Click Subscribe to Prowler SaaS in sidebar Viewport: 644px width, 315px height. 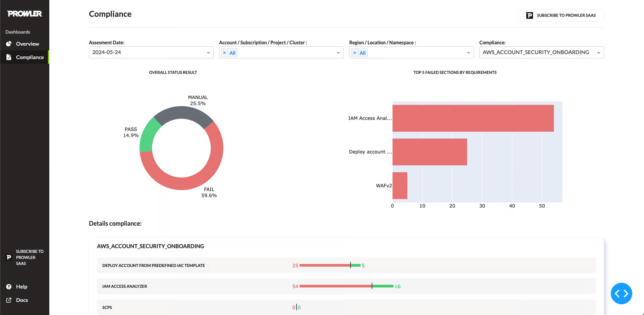click(24, 257)
